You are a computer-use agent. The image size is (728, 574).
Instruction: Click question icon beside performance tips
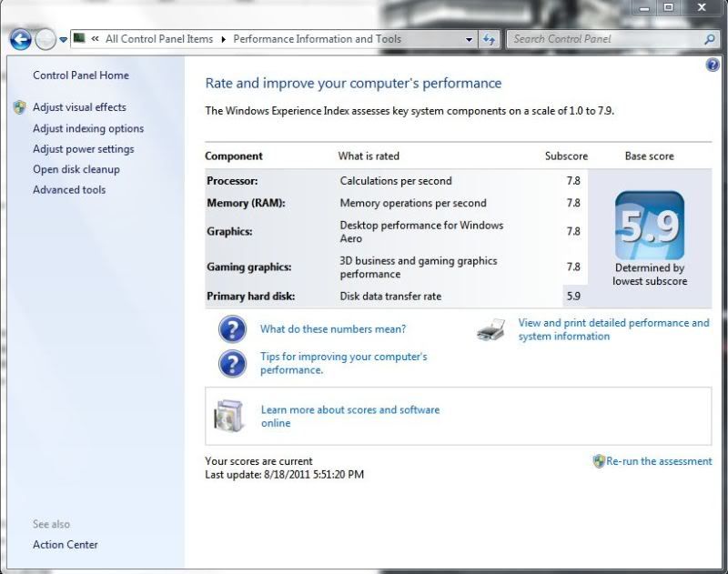pos(232,363)
